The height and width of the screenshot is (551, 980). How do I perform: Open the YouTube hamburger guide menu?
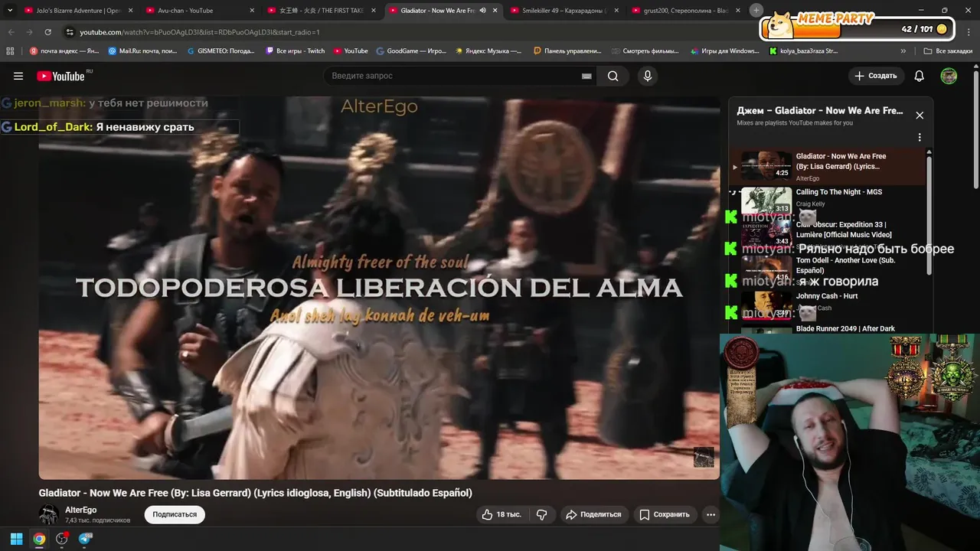click(x=18, y=76)
